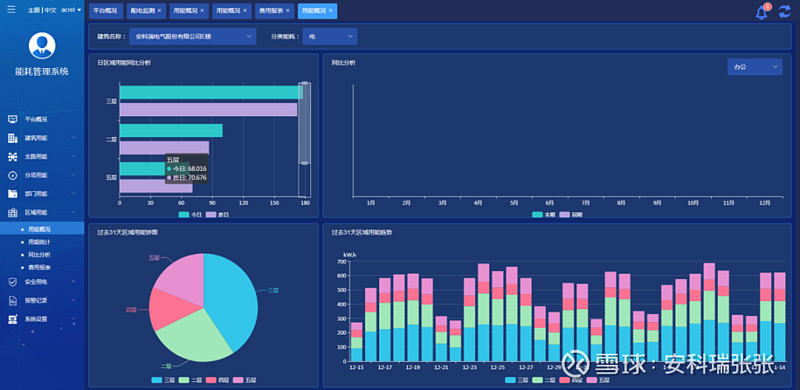The image size is (800, 390).
Task: Select 同比分析 in the sidebar submenu
Action: (39, 254)
